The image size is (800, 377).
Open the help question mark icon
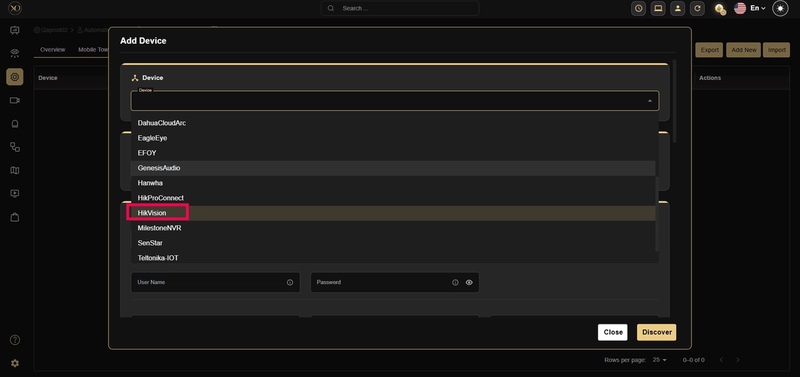(15, 340)
